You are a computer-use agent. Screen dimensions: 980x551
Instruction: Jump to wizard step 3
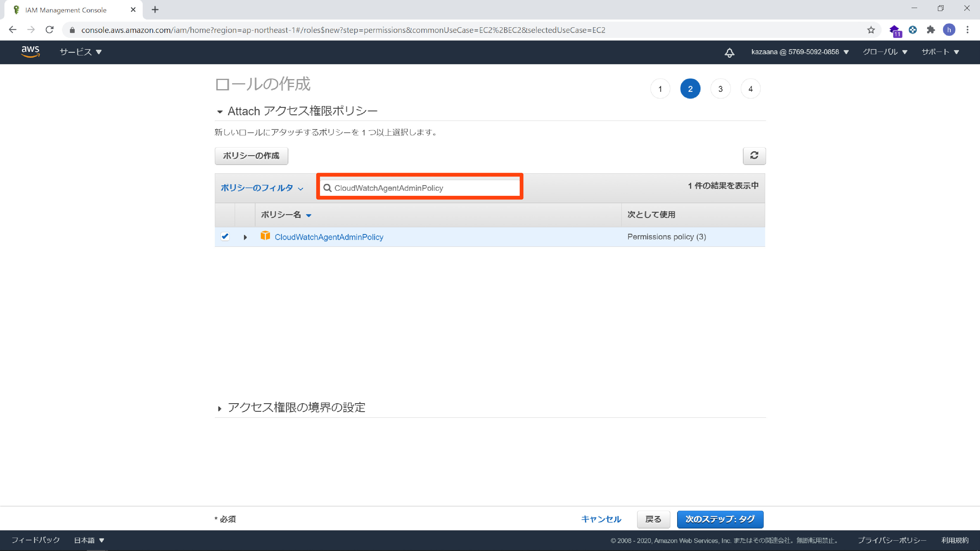point(720,89)
